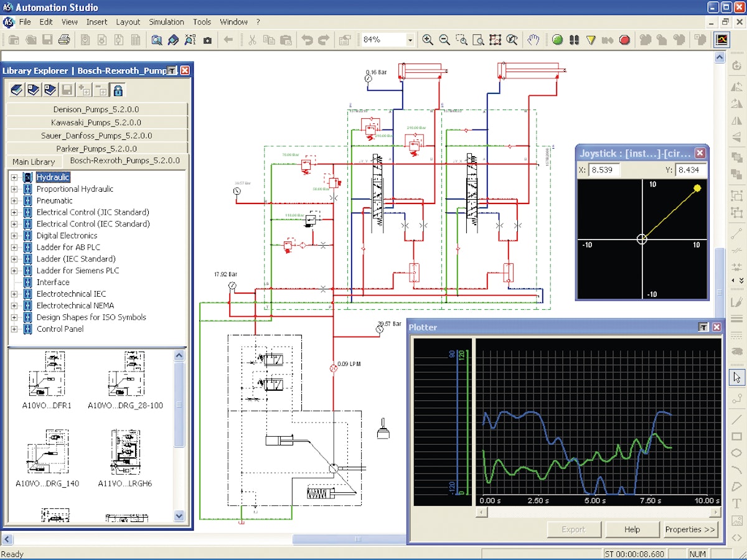Activate the hand pan tool
The width and height of the screenshot is (747, 560).
532,39
